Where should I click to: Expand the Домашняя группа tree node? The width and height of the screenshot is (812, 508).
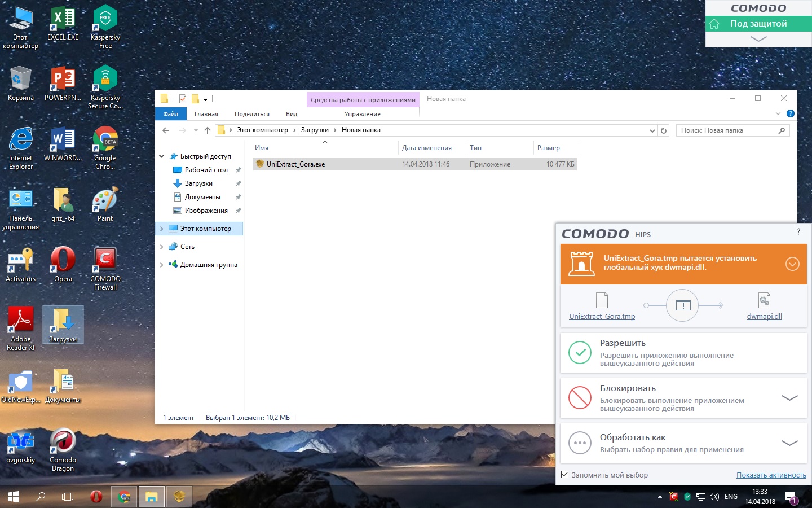pyautogui.click(x=162, y=265)
